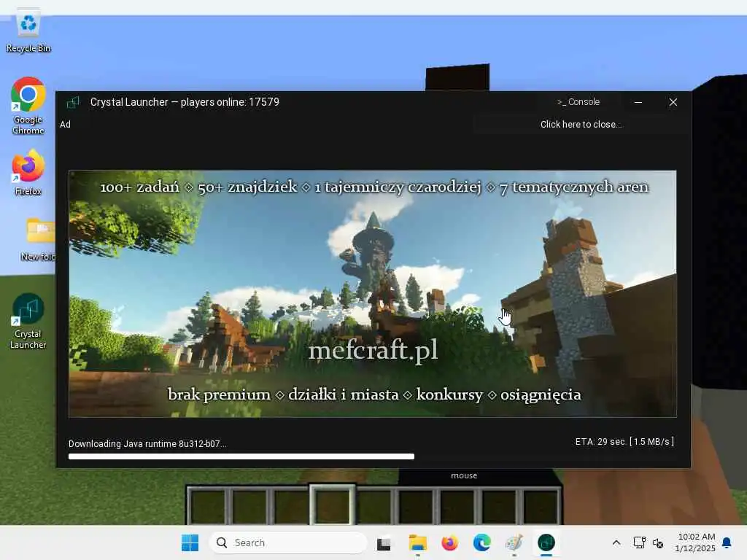Open Task View from the taskbar

pos(384,542)
